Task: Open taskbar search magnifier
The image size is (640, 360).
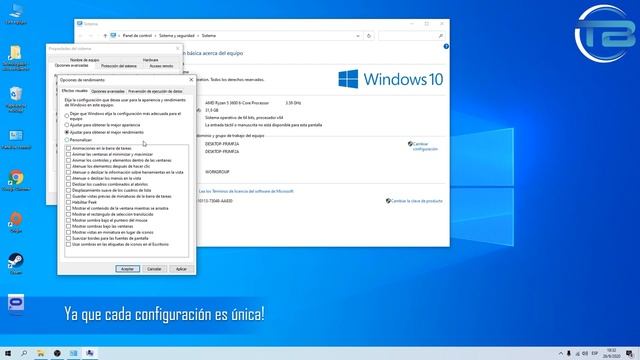Action: (x=24, y=353)
